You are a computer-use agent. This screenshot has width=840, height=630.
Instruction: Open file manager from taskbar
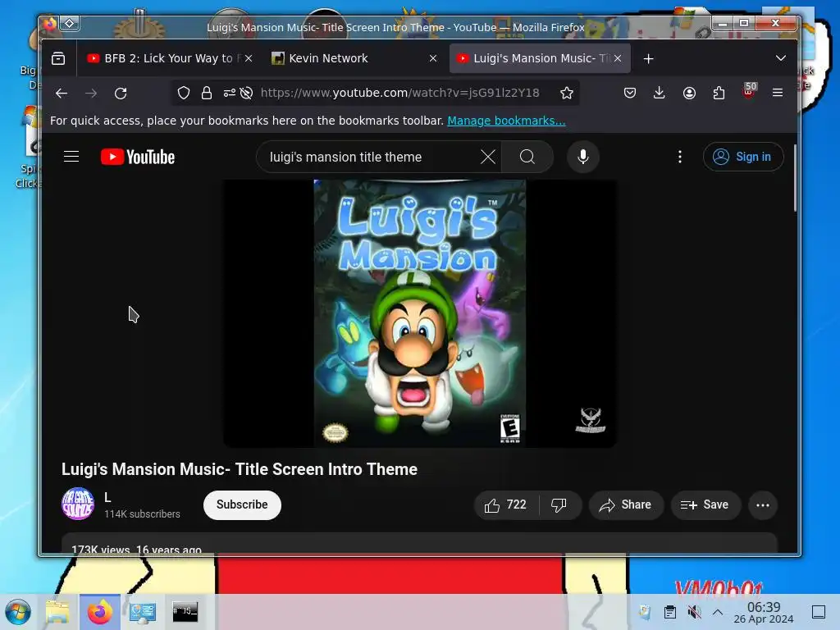(57, 612)
